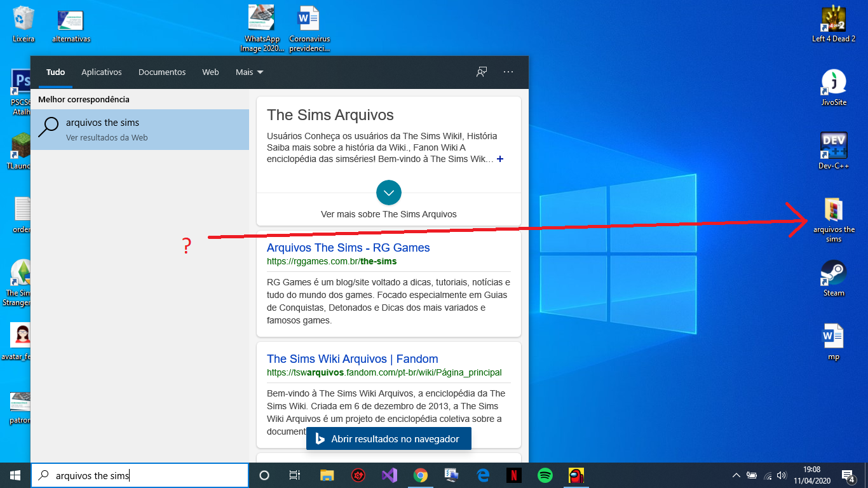Open the Coronavirus previdenci Word document
The height and width of the screenshot is (488, 868).
[309, 28]
